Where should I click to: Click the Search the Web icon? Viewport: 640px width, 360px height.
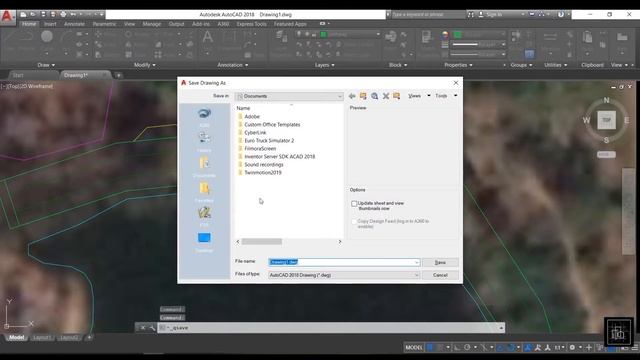pyautogui.click(x=374, y=96)
